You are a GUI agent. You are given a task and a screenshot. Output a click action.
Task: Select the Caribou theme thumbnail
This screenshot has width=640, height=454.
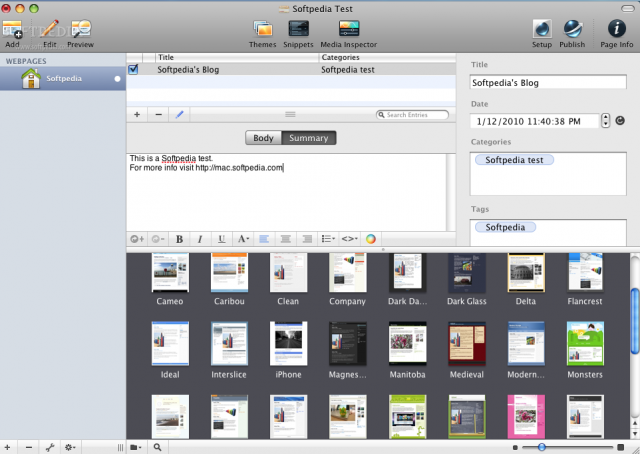(229, 272)
